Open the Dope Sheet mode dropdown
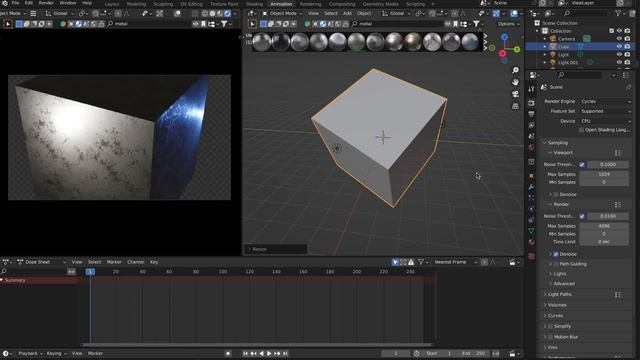The image size is (640, 360). [x=42, y=262]
